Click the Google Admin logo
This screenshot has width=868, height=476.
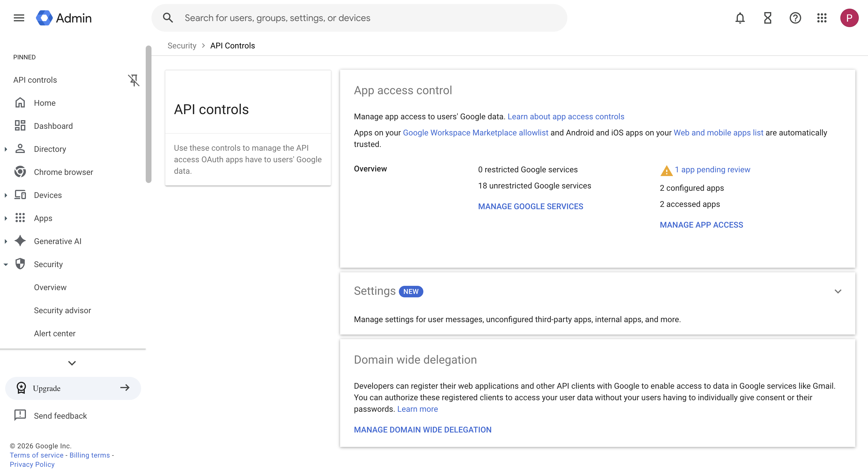click(x=64, y=18)
